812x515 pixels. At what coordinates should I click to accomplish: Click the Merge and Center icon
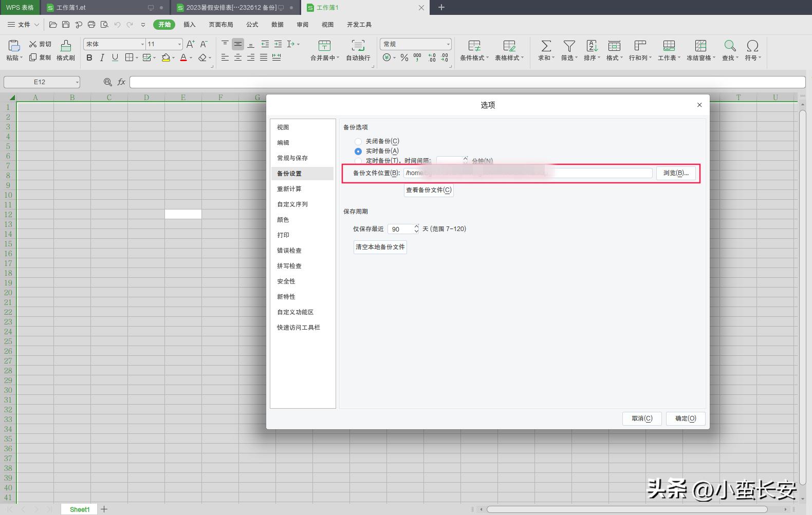324,46
